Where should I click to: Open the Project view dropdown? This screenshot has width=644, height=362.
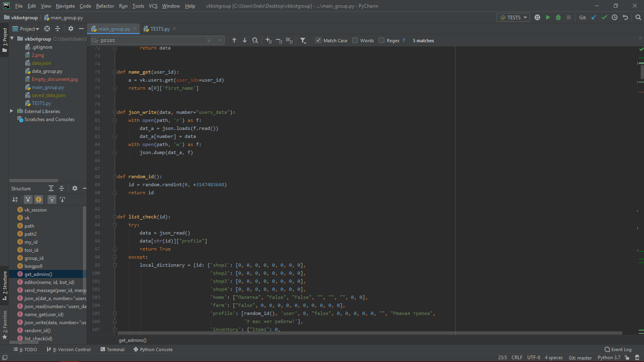click(26, 29)
